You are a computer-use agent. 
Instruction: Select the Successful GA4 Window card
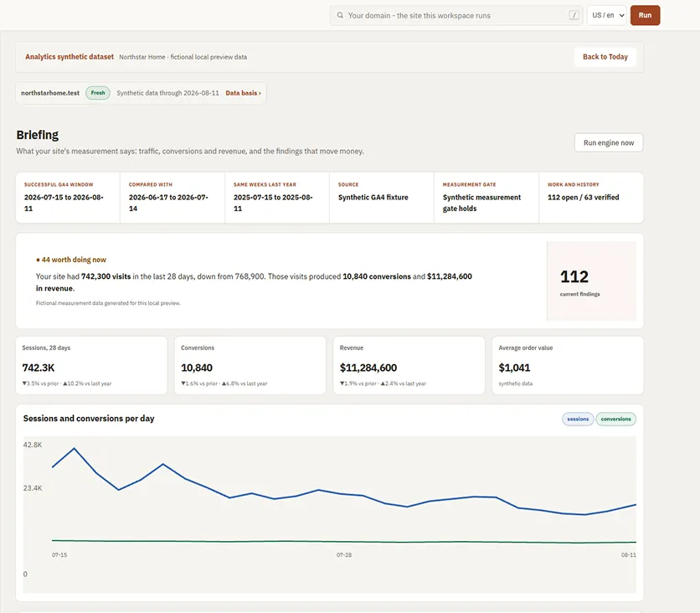click(x=68, y=198)
